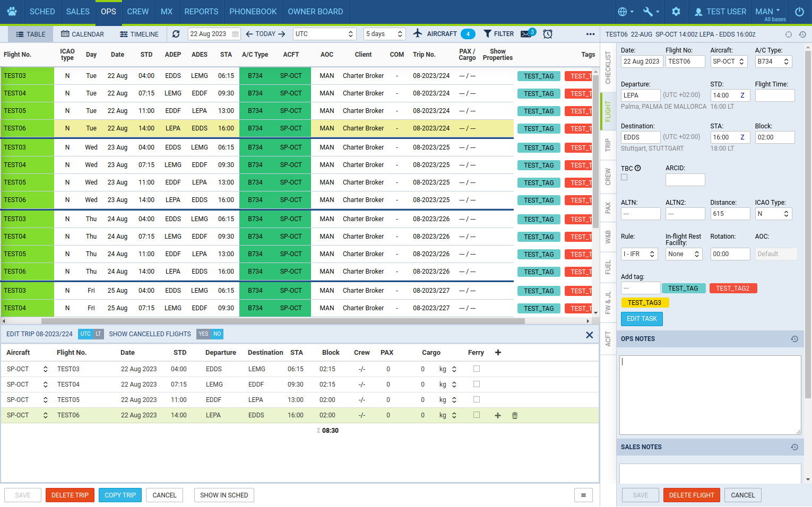812x507 pixels.
Task: Open the 5 days range dropdown
Action: 385,34
